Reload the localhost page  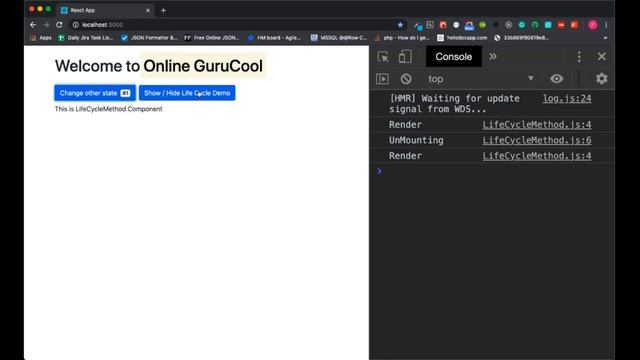(x=59, y=25)
